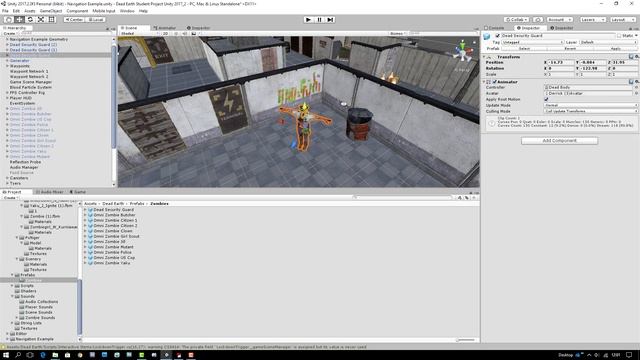Click the Add Component button
Screen dimensions: 640x360
(x=559, y=141)
